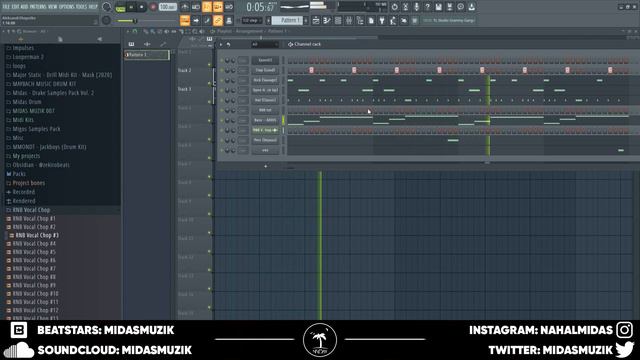The image size is (640, 360).
Task: Open the ADD menu
Action: 25,7
